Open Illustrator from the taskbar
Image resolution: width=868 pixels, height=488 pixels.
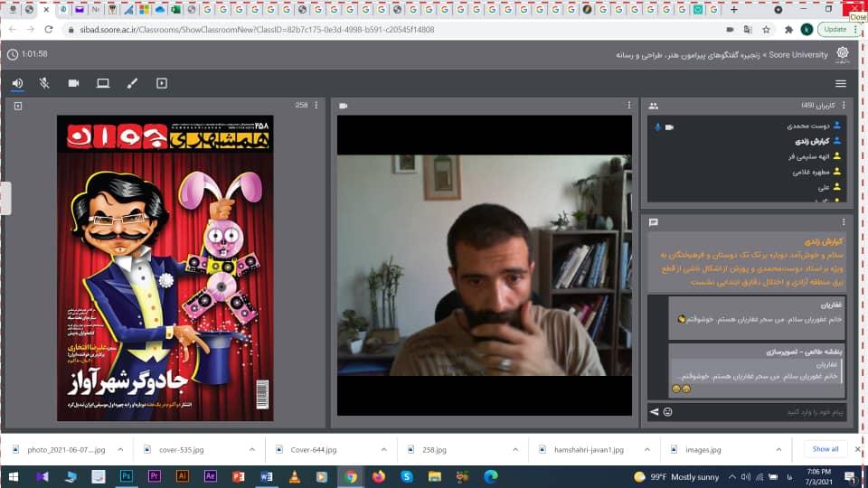[x=182, y=476]
